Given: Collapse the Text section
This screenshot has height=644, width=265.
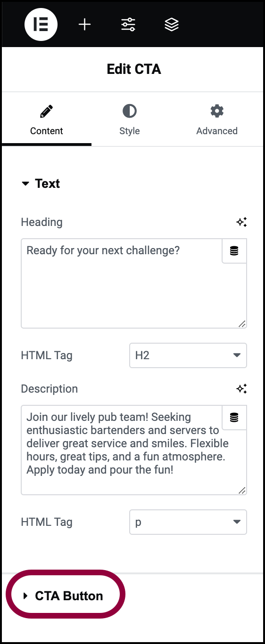Looking at the screenshot, I should click(x=41, y=184).
